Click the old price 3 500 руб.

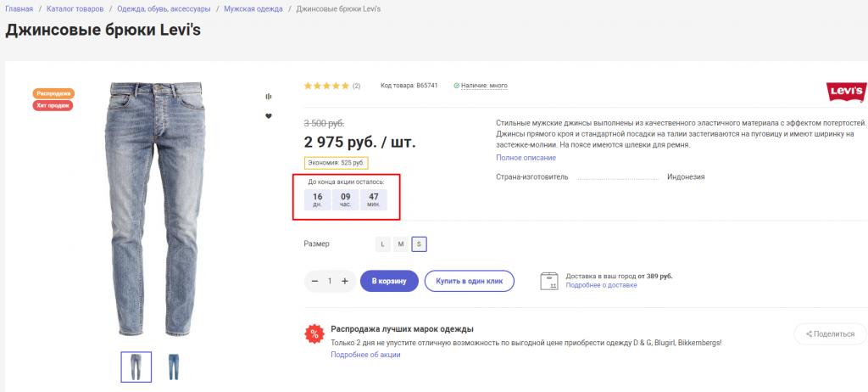coord(324,124)
